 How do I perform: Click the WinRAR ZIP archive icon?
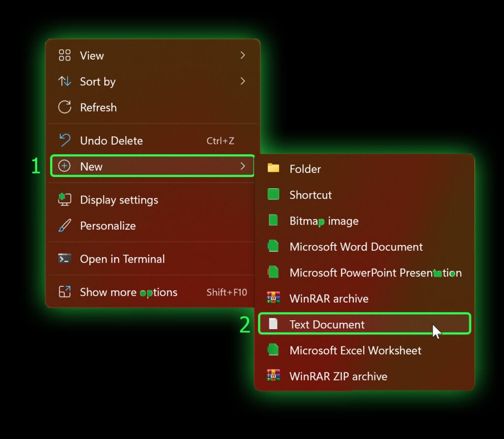click(x=273, y=375)
